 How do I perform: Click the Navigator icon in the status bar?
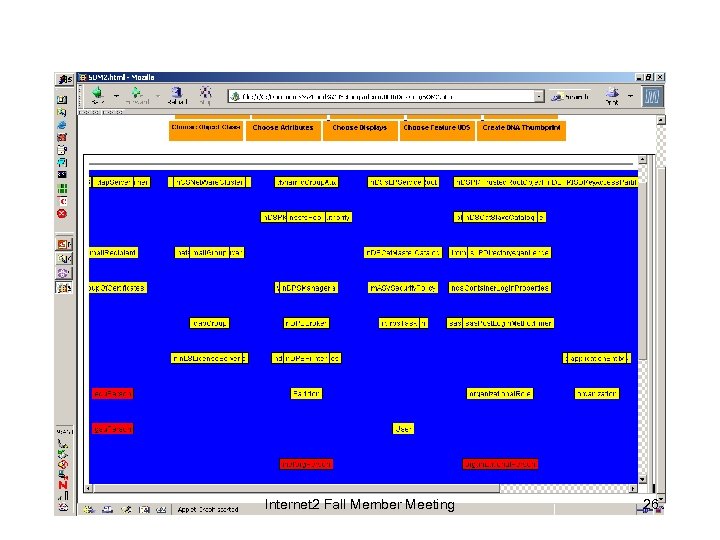click(89, 509)
